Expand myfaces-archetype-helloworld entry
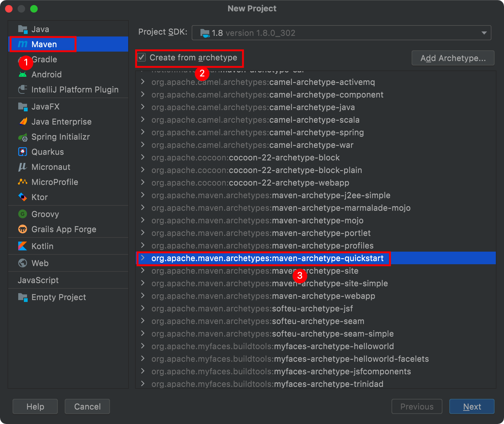This screenshot has height=424, width=504. click(143, 346)
